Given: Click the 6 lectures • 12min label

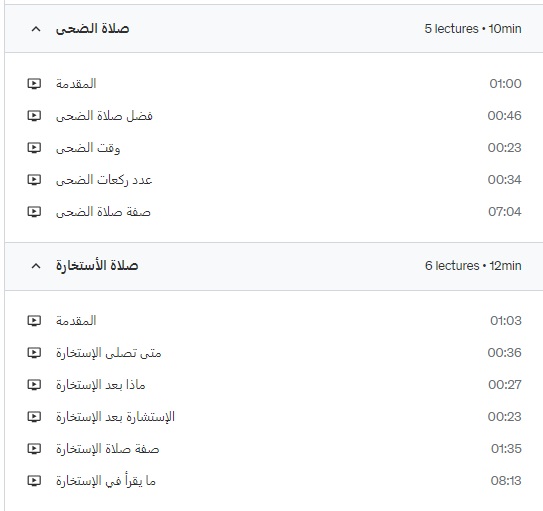Looking at the screenshot, I should pos(473,266).
